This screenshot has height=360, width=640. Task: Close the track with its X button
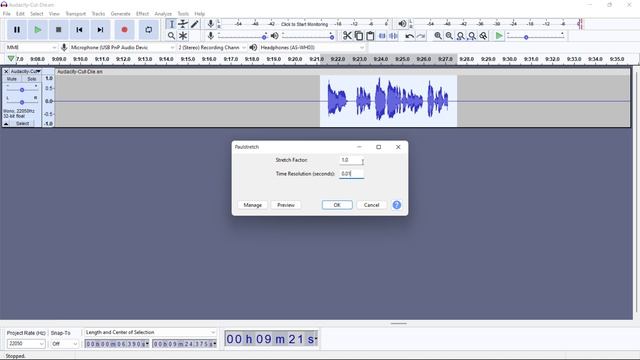point(6,71)
